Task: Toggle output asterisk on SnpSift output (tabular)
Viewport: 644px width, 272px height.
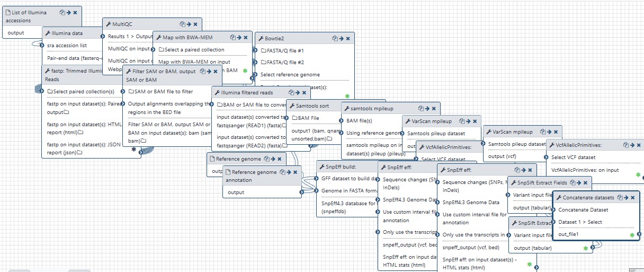Action: (x=585, y=248)
